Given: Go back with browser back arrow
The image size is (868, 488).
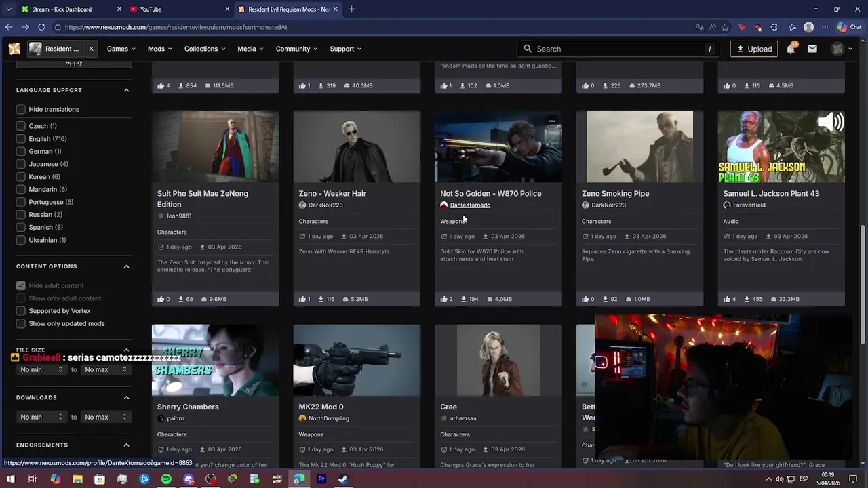Looking at the screenshot, I should [9, 27].
